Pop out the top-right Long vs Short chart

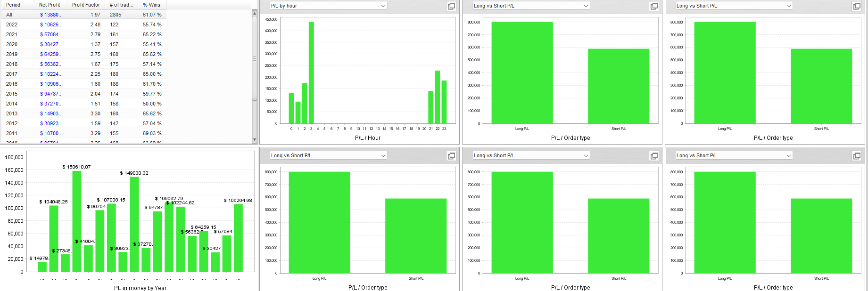pos(857,6)
